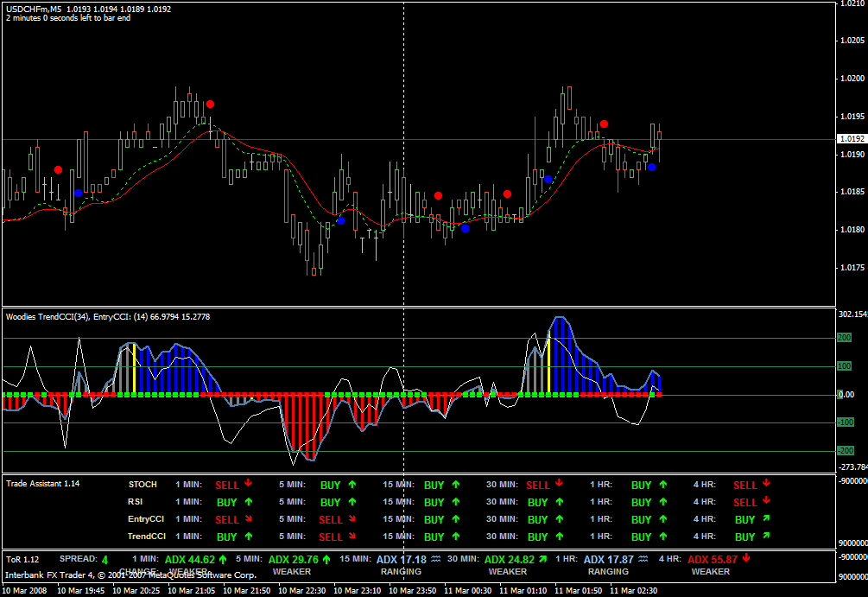Click the EntryCCI row label

(146, 519)
